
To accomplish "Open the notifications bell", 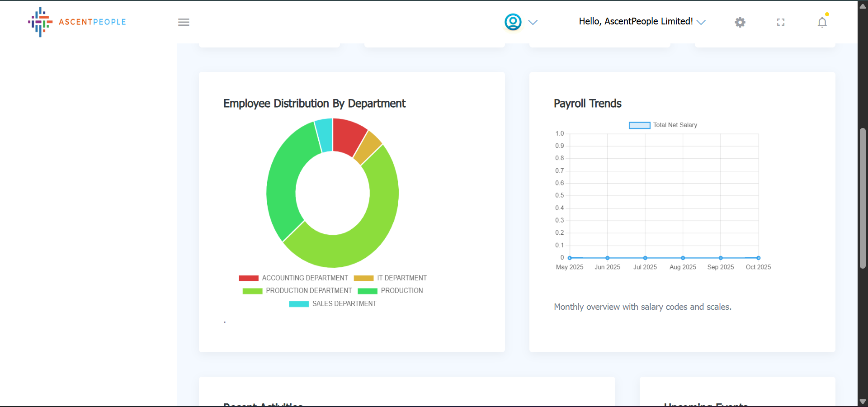I will coord(822,22).
